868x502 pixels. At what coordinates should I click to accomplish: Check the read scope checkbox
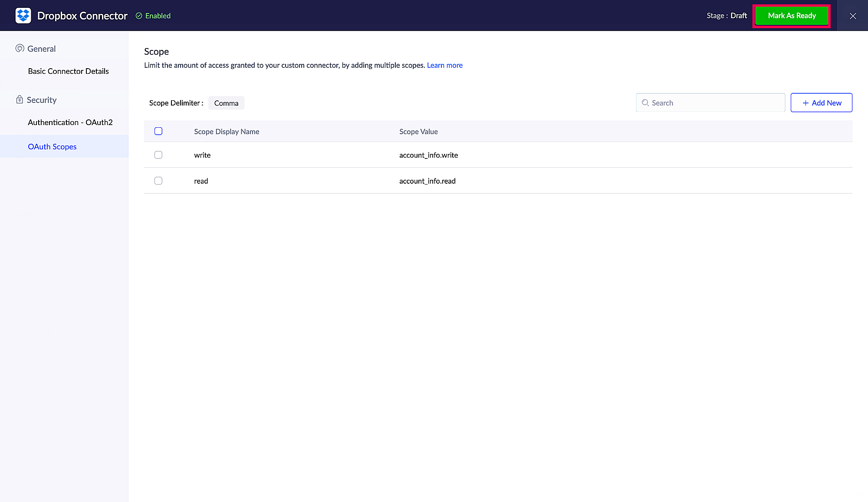158,181
